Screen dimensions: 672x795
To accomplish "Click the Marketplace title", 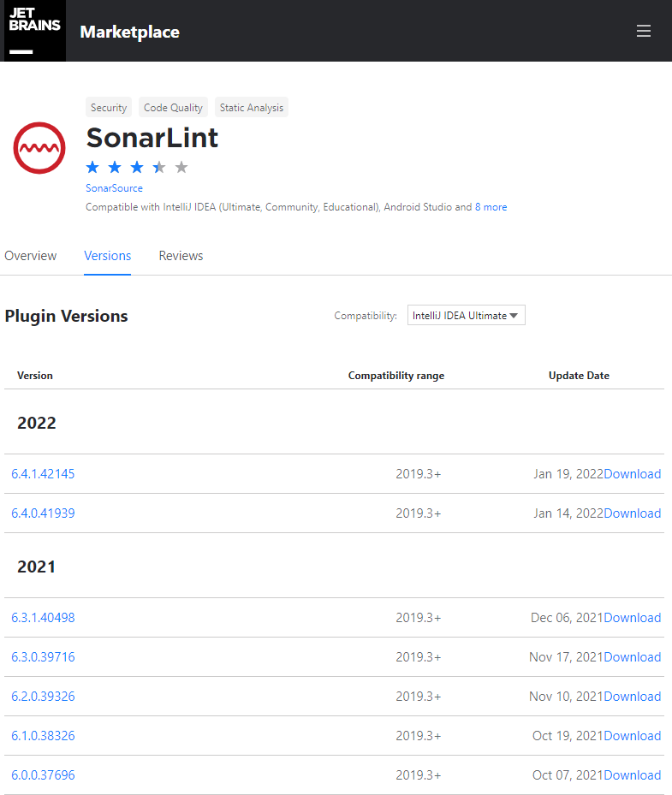I will tap(129, 32).
